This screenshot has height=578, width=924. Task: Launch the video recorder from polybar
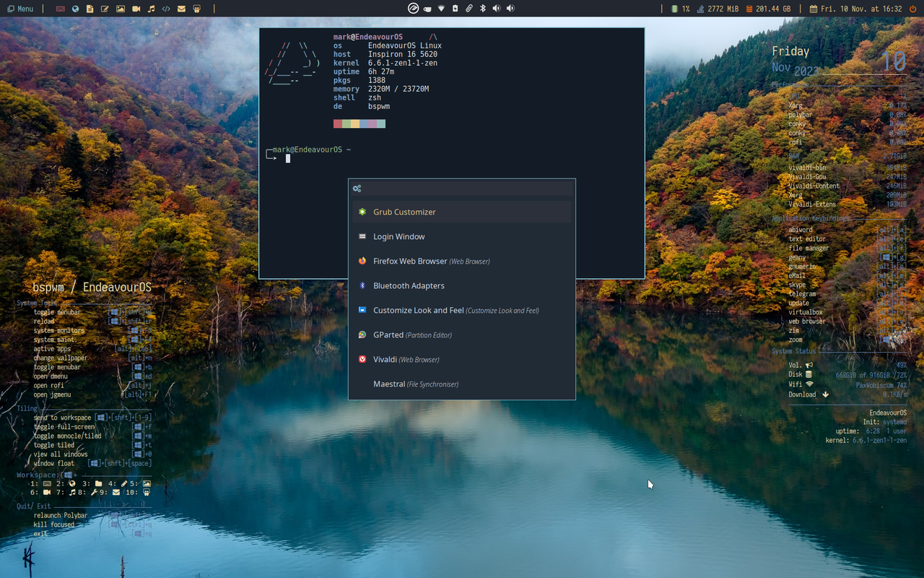[x=136, y=9]
